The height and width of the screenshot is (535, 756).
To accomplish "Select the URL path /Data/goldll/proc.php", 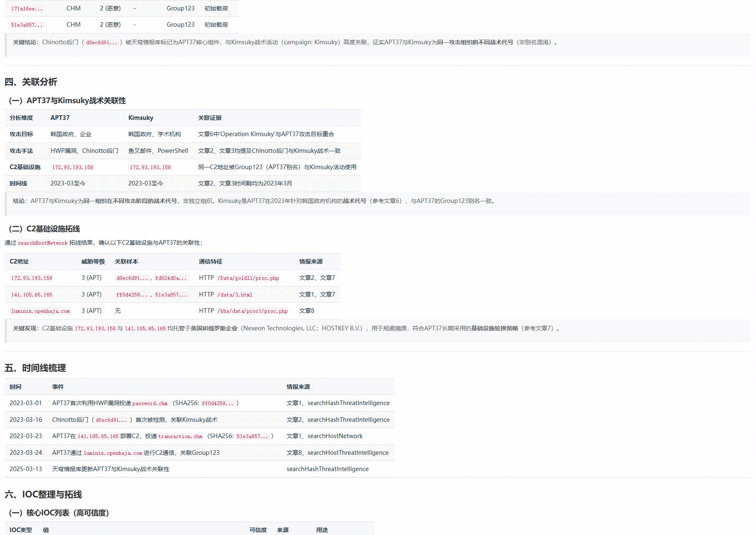I will pos(248,278).
